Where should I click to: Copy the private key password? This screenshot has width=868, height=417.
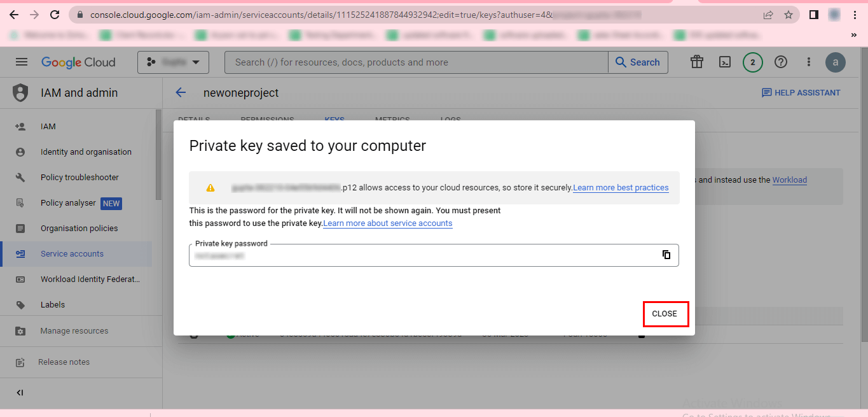666,255
